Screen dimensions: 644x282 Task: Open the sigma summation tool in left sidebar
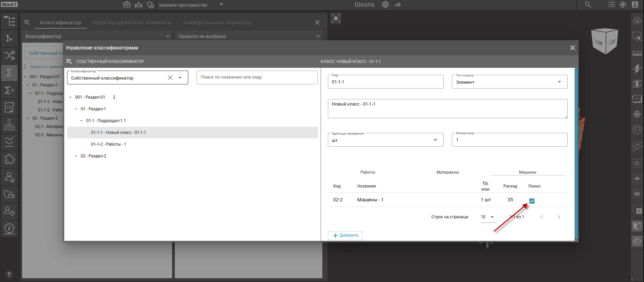pyautogui.click(x=9, y=73)
